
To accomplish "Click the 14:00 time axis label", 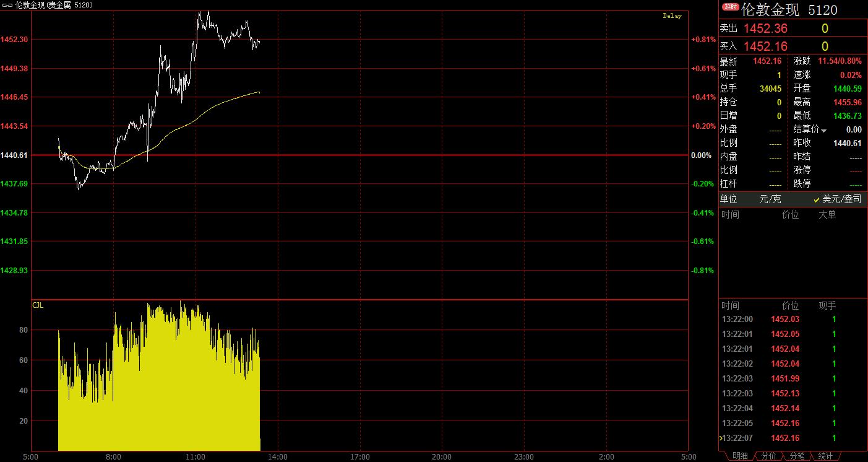I will click(278, 457).
